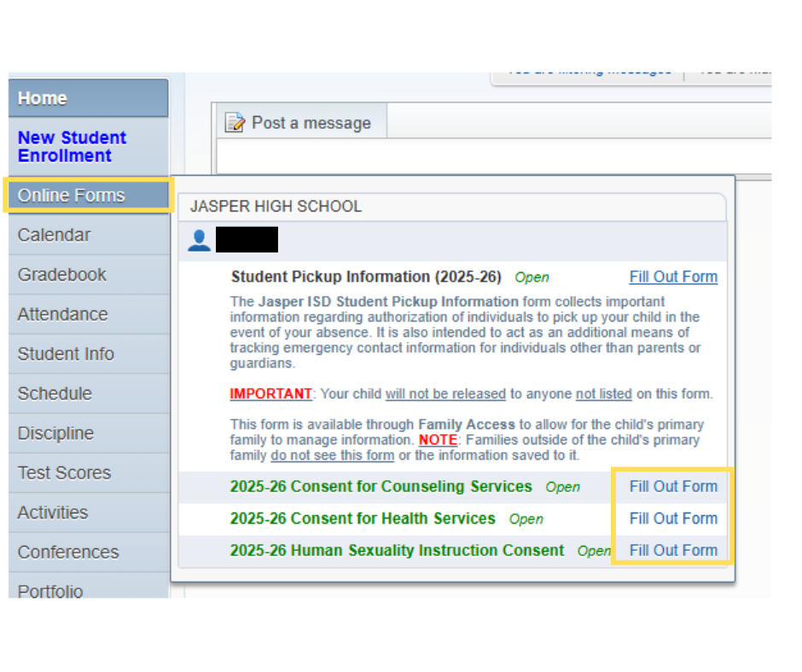Click Open status beside Human Sexuality Instruction Consent

click(x=594, y=551)
